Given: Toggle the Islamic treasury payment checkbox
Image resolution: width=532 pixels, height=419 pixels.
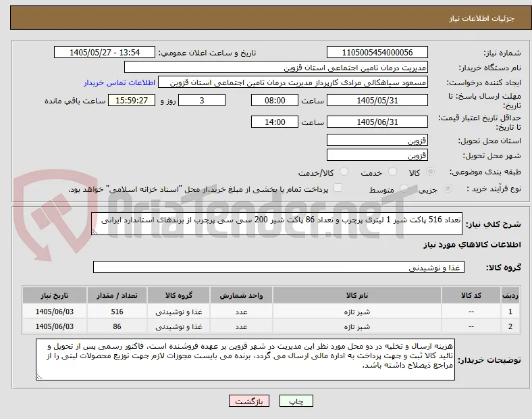Looking at the screenshot, I should [338, 188].
